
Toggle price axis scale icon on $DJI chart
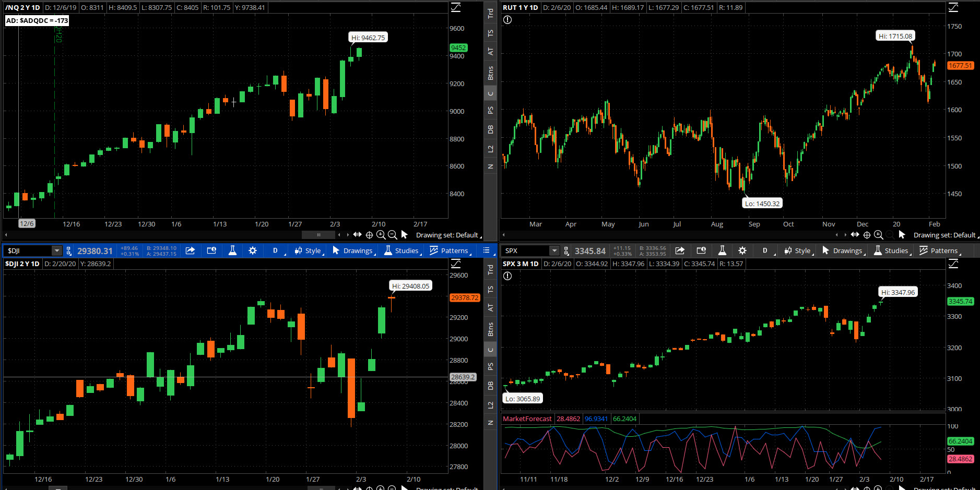point(456,264)
